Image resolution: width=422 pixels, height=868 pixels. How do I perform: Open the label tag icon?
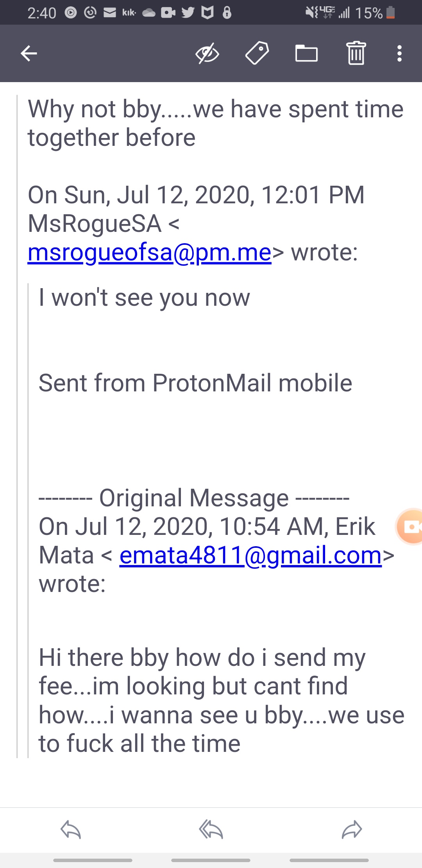coord(257,53)
